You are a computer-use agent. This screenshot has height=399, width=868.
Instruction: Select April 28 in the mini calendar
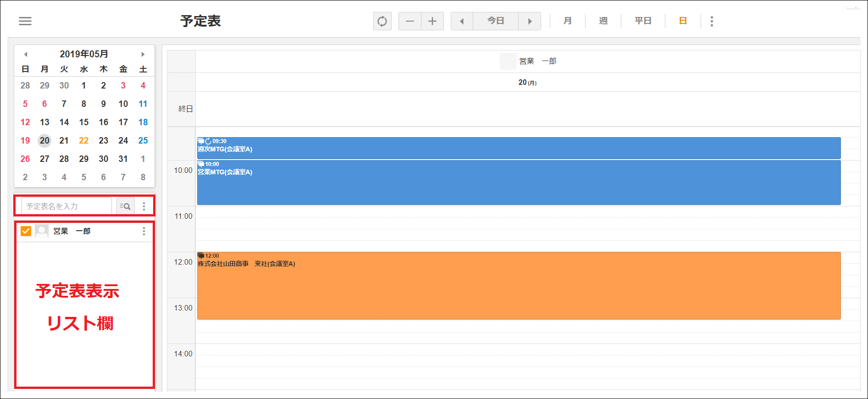point(25,85)
